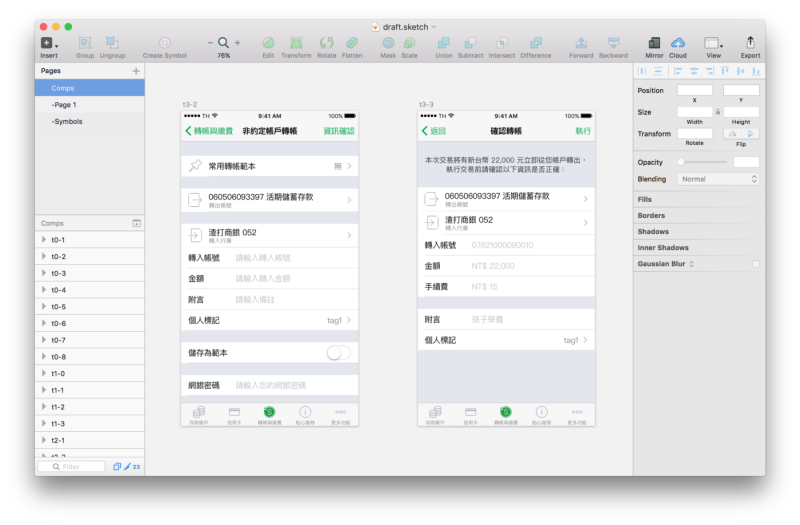Expand the t1-0 artboard layer
The image size is (800, 525).
click(x=43, y=374)
